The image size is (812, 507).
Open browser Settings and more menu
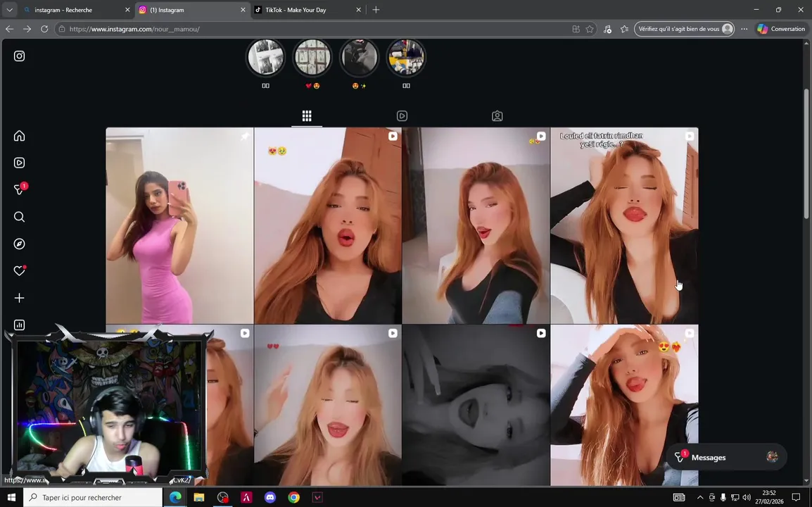pos(744,29)
